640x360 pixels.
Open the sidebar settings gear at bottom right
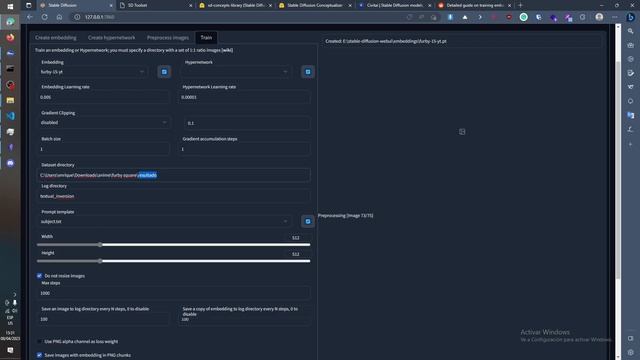631,352
